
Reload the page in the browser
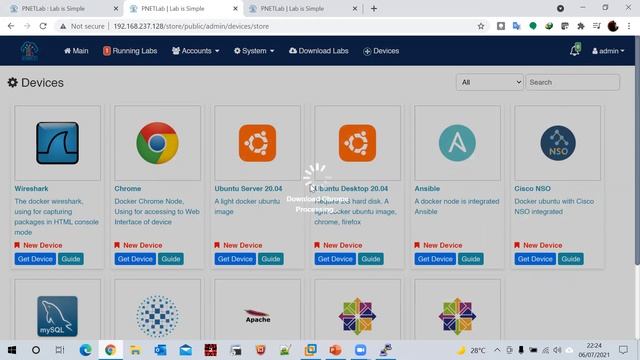click(x=43, y=26)
